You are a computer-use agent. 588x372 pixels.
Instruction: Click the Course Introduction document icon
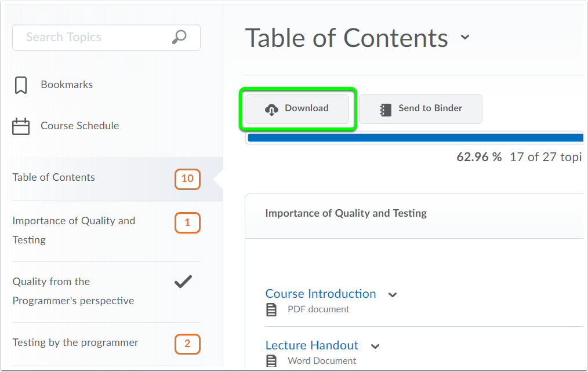pyautogui.click(x=271, y=310)
